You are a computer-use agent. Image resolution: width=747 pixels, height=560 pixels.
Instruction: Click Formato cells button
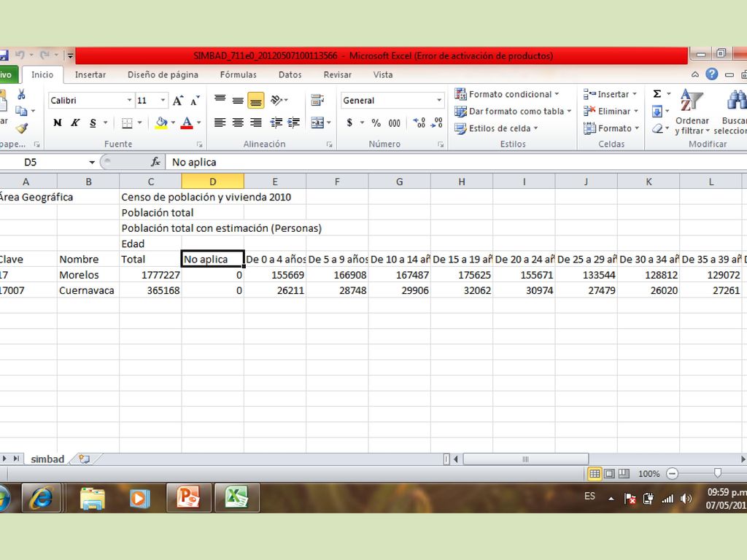pos(611,128)
